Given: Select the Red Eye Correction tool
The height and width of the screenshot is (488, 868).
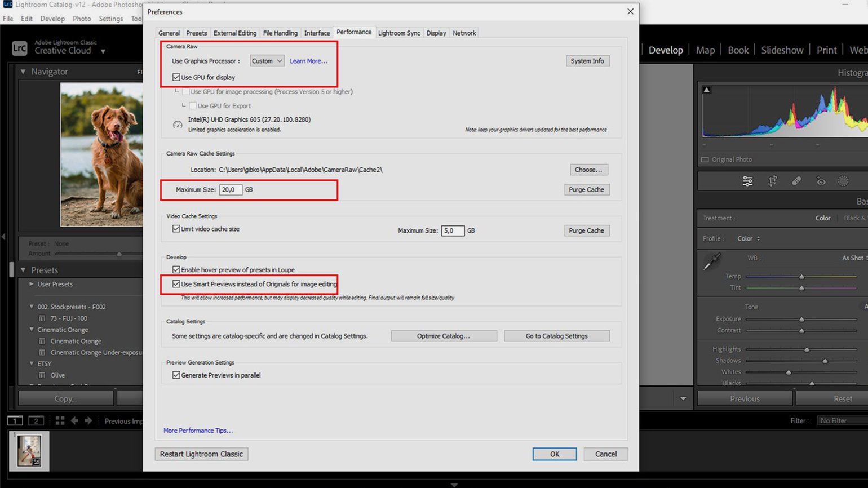Looking at the screenshot, I should coord(821,181).
